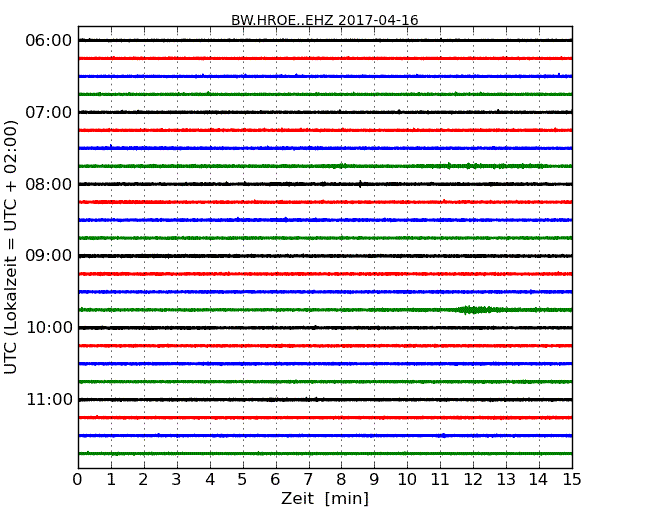Select the 07:00 time label
650x520 pixels.
click(x=49, y=112)
